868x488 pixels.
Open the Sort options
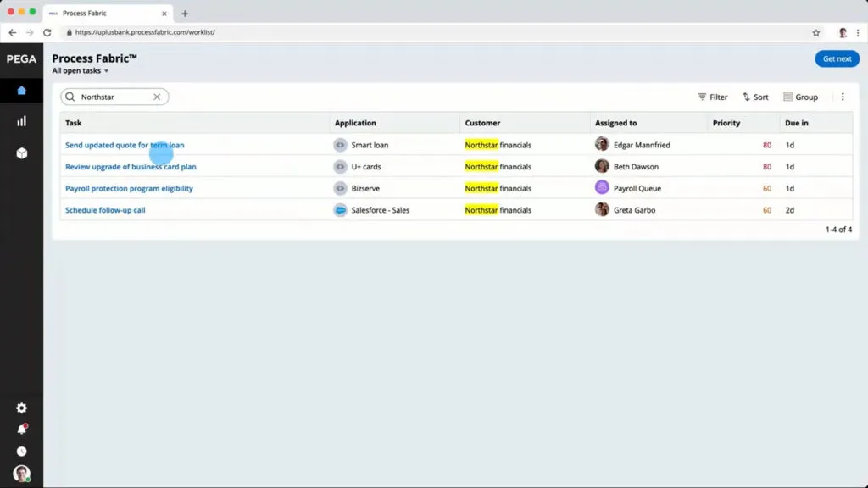coord(755,97)
